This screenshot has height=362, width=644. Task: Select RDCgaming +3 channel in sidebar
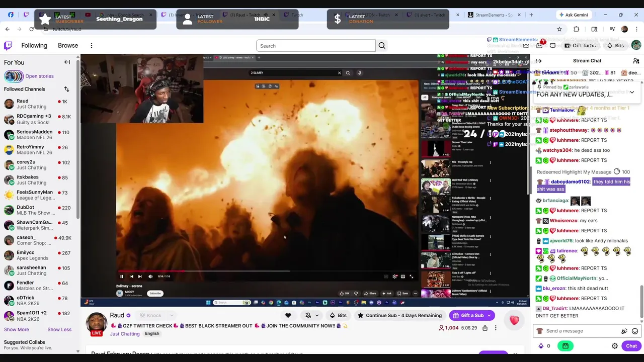point(38,119)
